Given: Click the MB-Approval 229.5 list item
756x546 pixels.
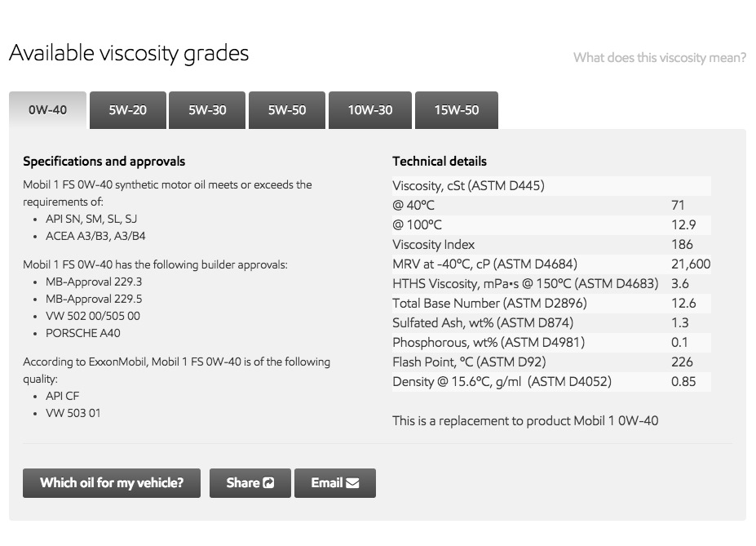Looking at the screenshot, I should tap(94, 299).
